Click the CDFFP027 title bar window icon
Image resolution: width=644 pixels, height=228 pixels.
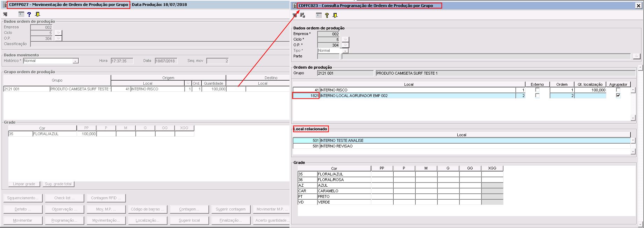5,5
